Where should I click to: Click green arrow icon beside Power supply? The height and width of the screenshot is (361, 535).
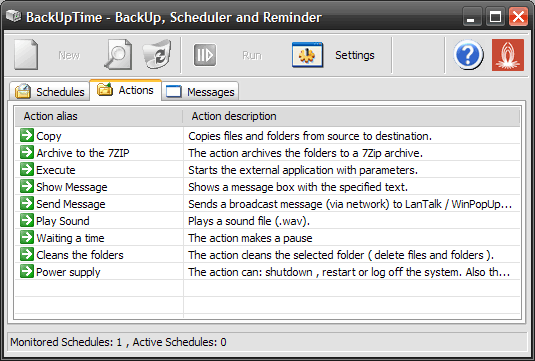tap(27, 271)
